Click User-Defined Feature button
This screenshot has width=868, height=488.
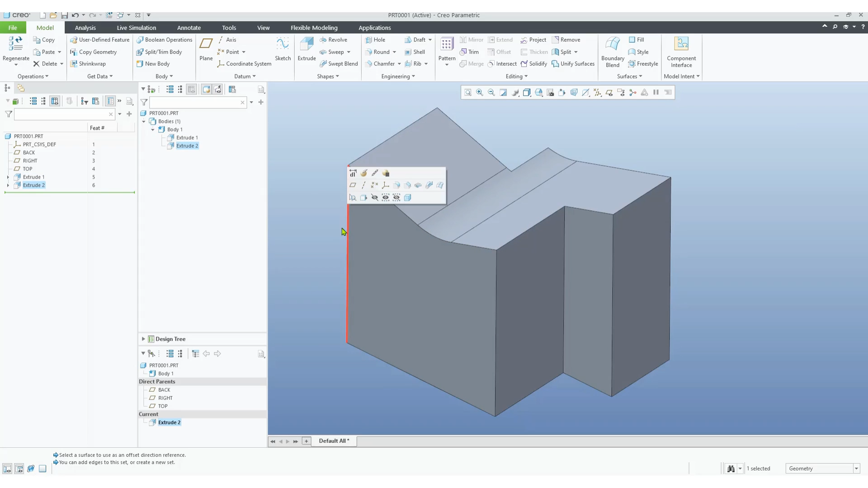click(100, 40)
